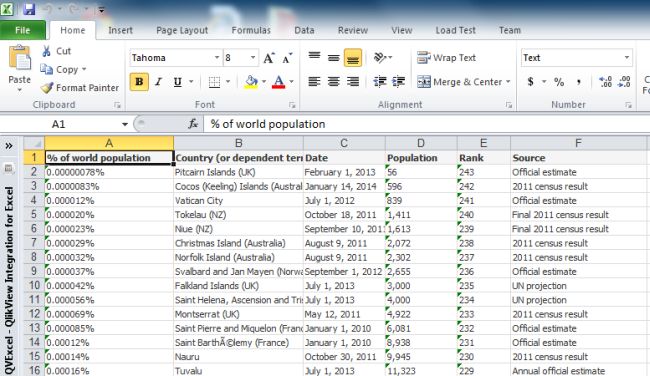The image size is (650, 376).
Task: Open Merge & Center dropdown arrow
Action: pos(508,82)
